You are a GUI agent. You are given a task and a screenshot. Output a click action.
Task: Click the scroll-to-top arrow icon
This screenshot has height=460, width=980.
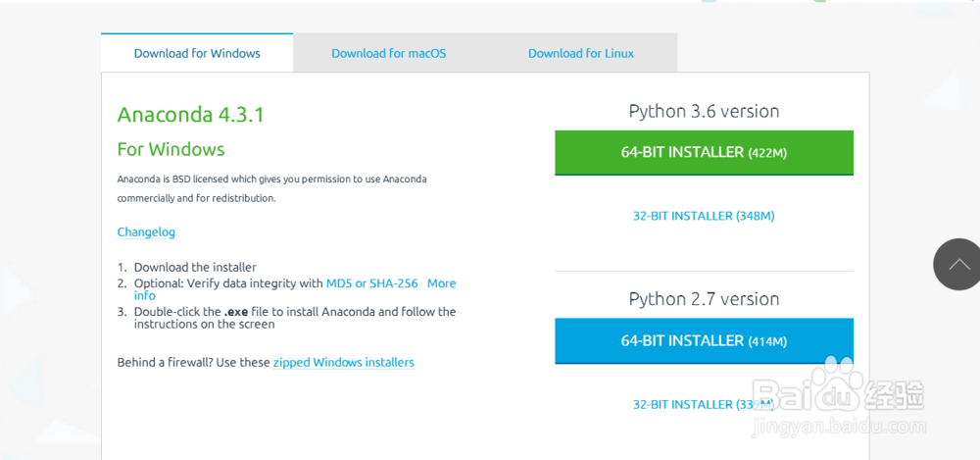(959, 264)
